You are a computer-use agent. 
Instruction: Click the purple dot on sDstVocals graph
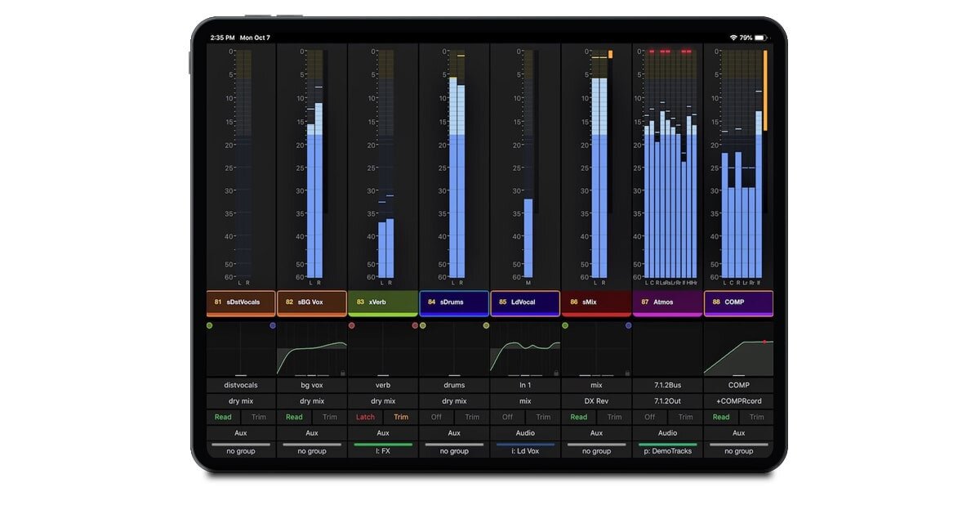point(273,325)
